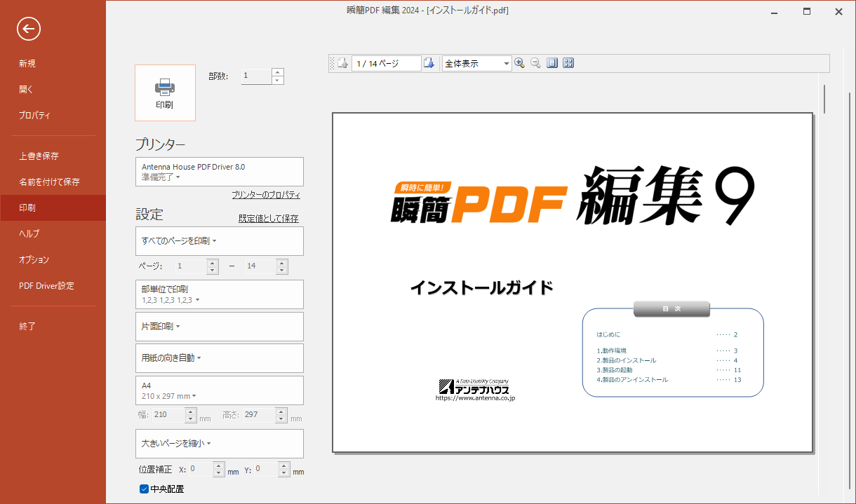Click the end page number field showing 14
Viewport: 856px width, 504px height.
[x=260, y=266]
